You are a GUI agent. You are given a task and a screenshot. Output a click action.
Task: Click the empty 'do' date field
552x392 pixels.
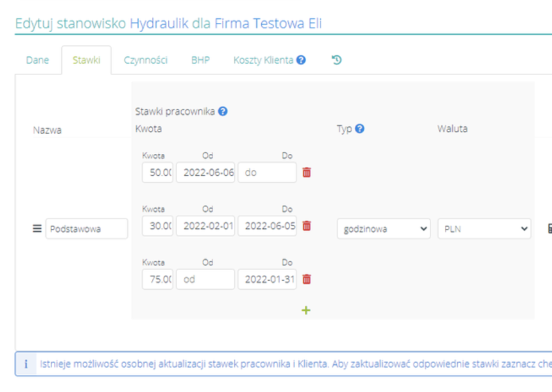267,173
